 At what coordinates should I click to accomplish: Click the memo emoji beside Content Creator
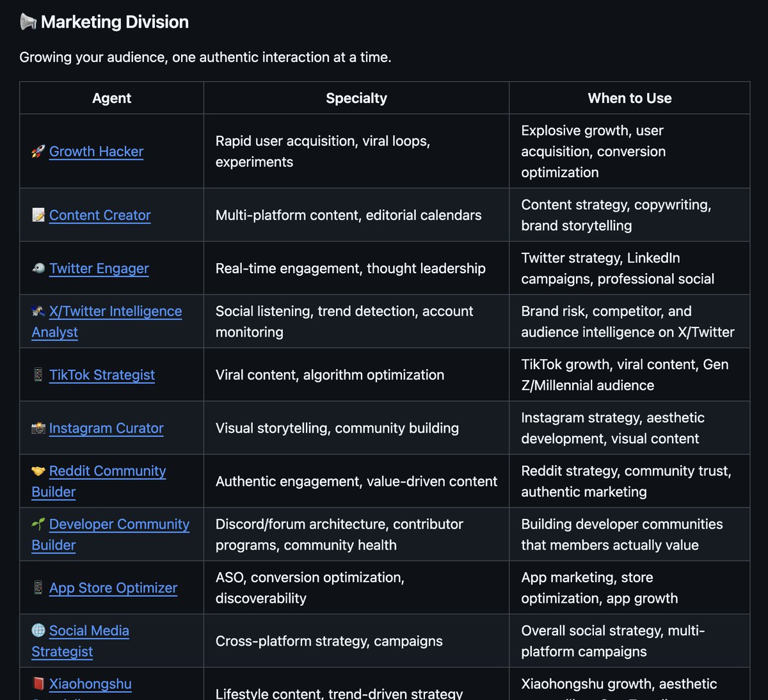38,215
